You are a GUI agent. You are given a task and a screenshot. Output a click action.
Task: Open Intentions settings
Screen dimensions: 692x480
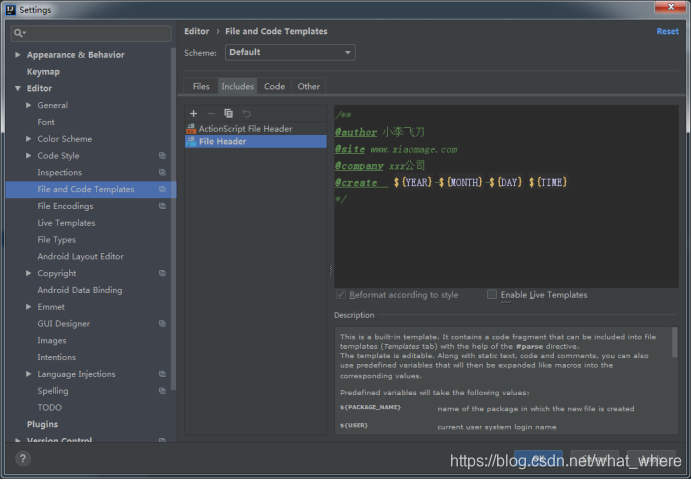point(56,357)
